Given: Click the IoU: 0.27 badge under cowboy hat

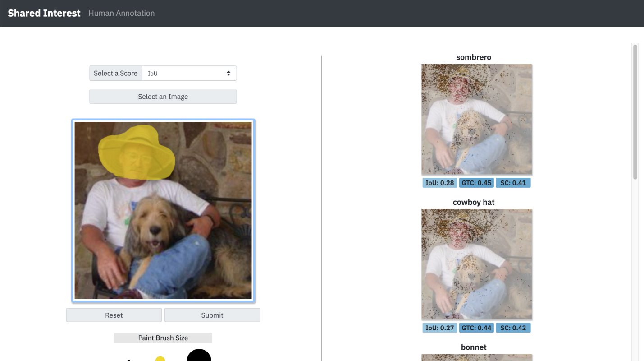Looking at the screenshot, I should [x=439, y=328].
